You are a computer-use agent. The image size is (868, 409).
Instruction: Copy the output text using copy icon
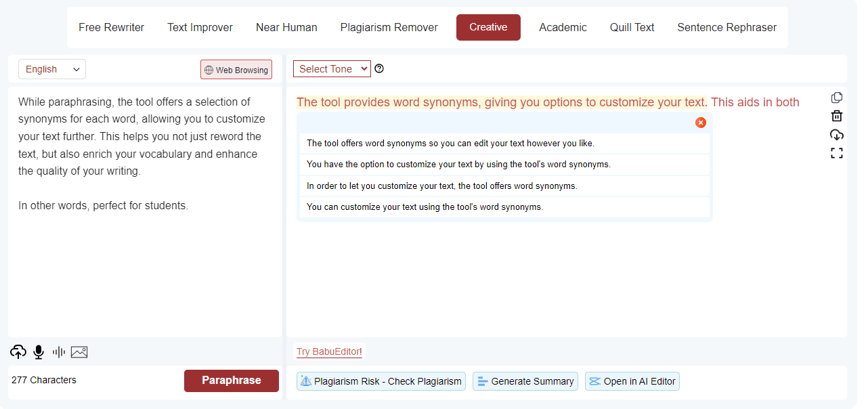click(837, 98)
